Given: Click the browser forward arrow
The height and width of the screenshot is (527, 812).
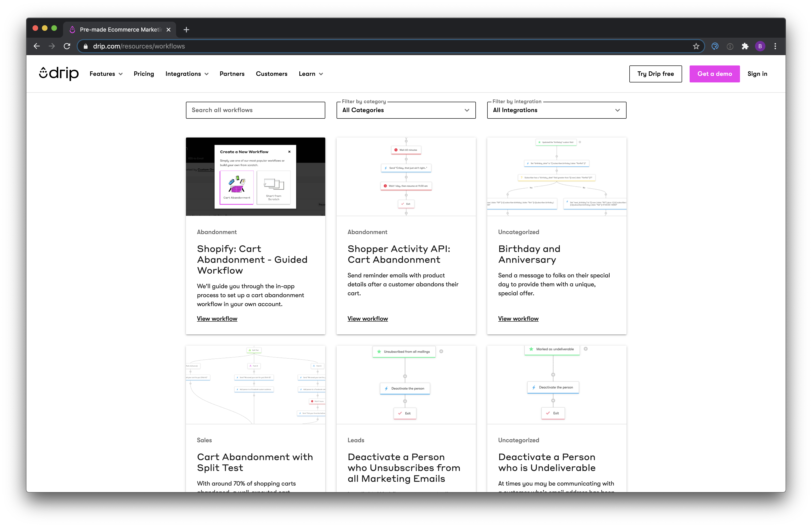Looking at the screenshot, I should (52, 46).
